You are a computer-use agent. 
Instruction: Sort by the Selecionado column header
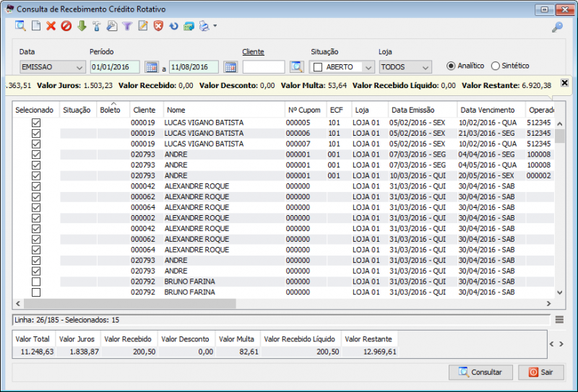(35, 110)
